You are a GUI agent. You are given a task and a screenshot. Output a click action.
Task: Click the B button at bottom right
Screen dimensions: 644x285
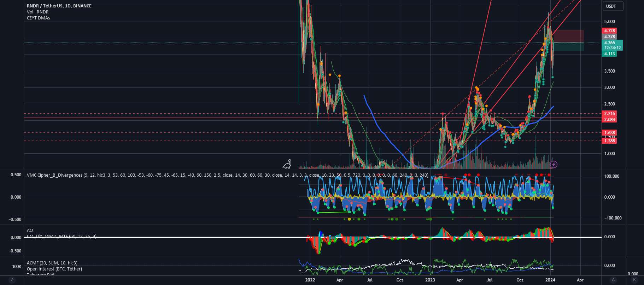(x=634, y=280)
